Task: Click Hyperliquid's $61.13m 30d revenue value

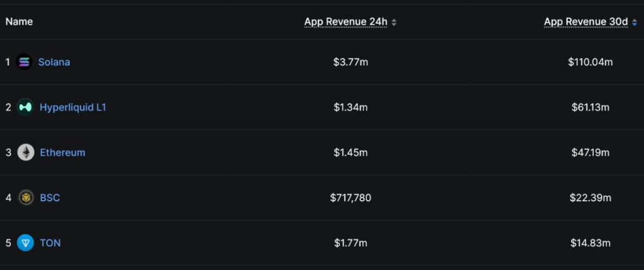Action: coord(590,107)
